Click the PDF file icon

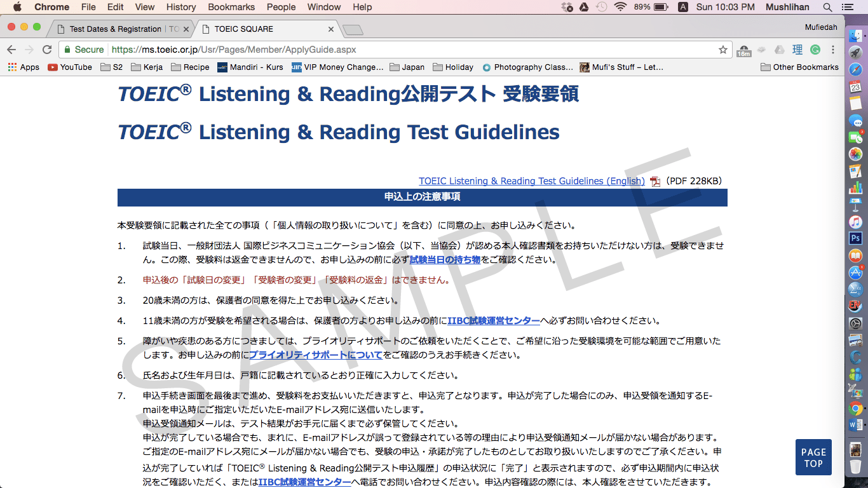654,182
